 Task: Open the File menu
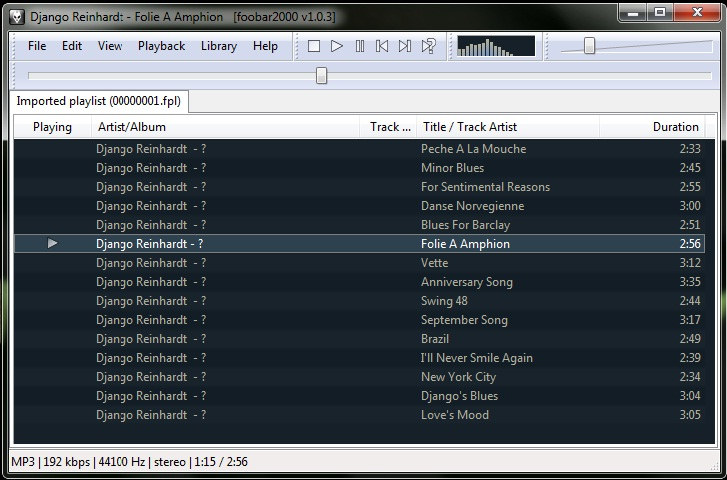37,46
